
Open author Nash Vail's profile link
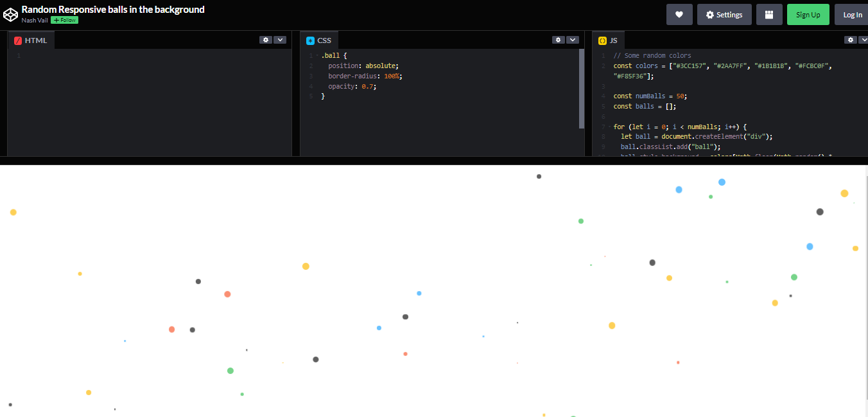click(35, 20)
